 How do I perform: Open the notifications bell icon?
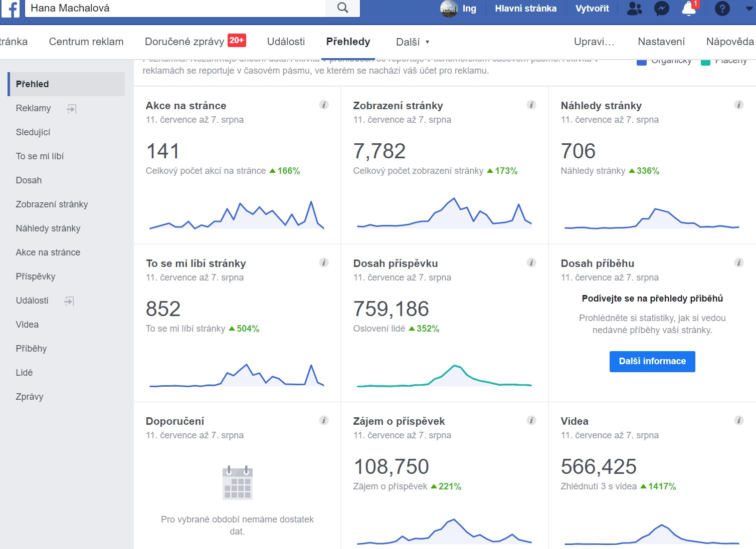click(689, 9)
